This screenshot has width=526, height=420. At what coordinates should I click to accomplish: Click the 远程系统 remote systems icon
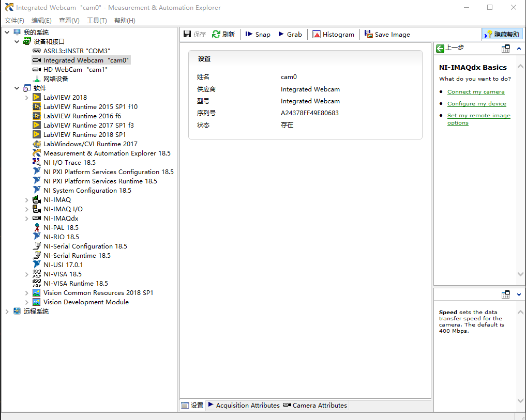pyautogui.click(x=17, y=311)
